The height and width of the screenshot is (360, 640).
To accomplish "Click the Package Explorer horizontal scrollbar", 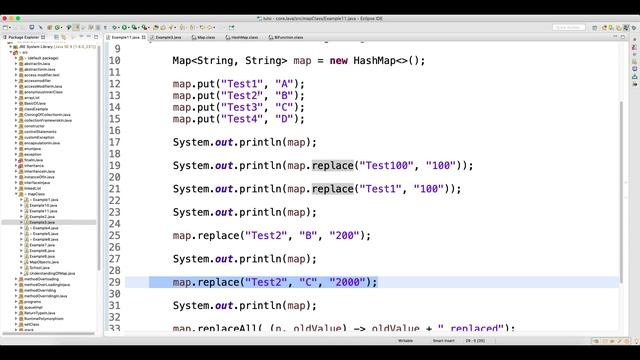I will tap(48, 333).
